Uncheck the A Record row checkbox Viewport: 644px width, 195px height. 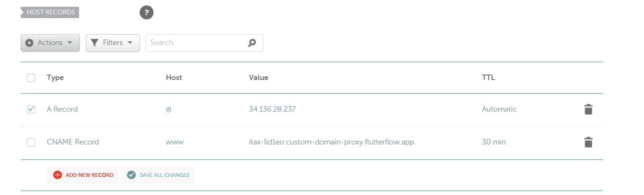pyautogui.click(x=31, y=110)
